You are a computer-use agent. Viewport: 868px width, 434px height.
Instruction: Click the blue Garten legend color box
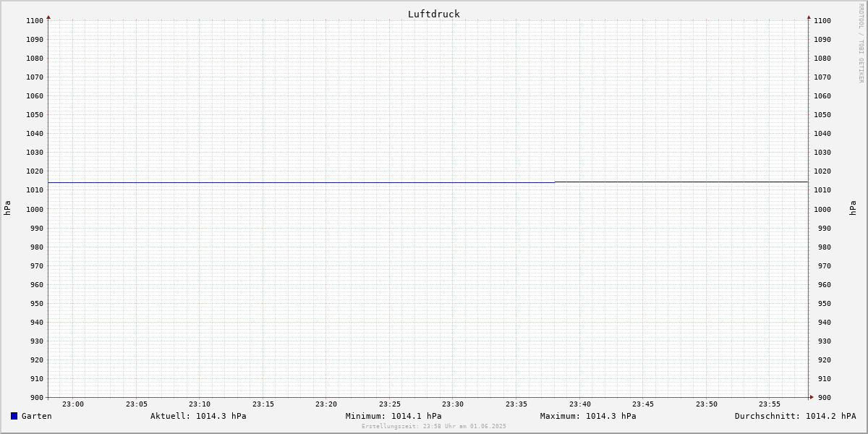click(x=14, y=416)
